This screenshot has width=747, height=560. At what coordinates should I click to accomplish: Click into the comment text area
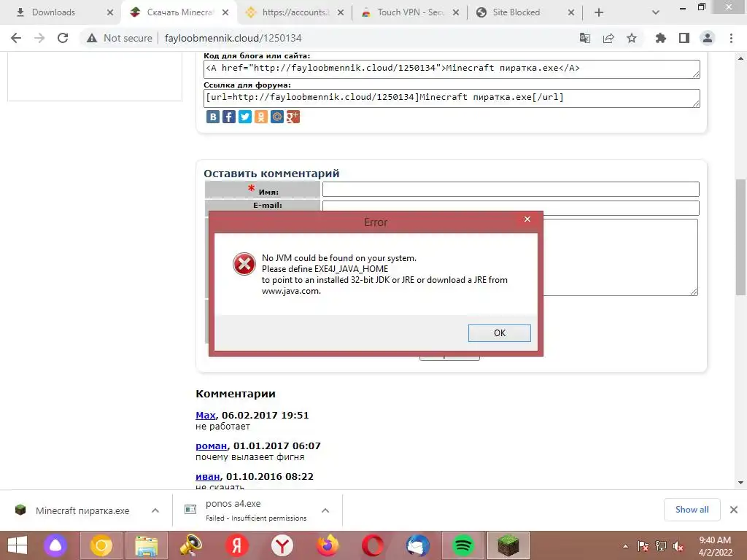620,257
